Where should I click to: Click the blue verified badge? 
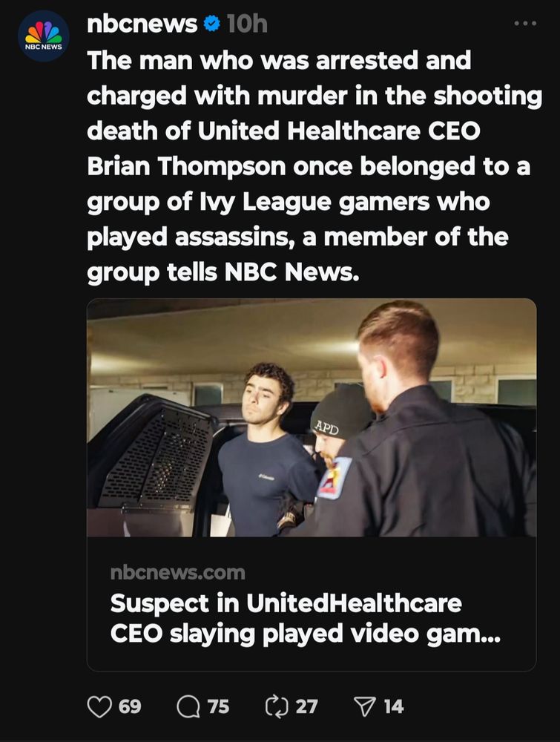pyautogui.click(x=211, y=23)
